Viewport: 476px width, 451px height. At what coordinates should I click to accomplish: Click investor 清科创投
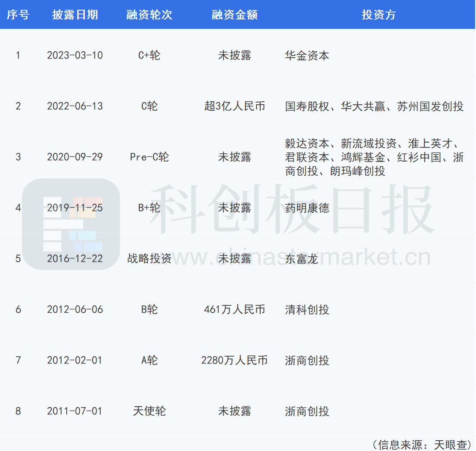point(307,310)
